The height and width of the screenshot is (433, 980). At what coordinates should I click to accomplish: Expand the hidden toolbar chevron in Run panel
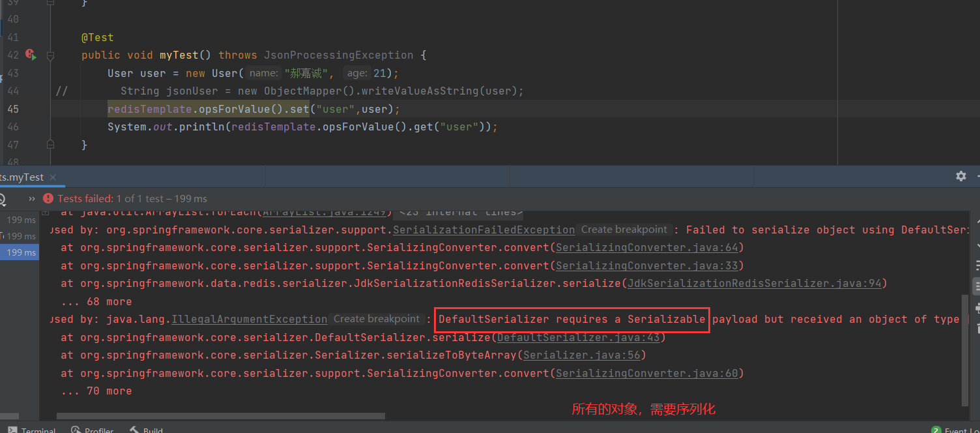(x=31, y=198)
